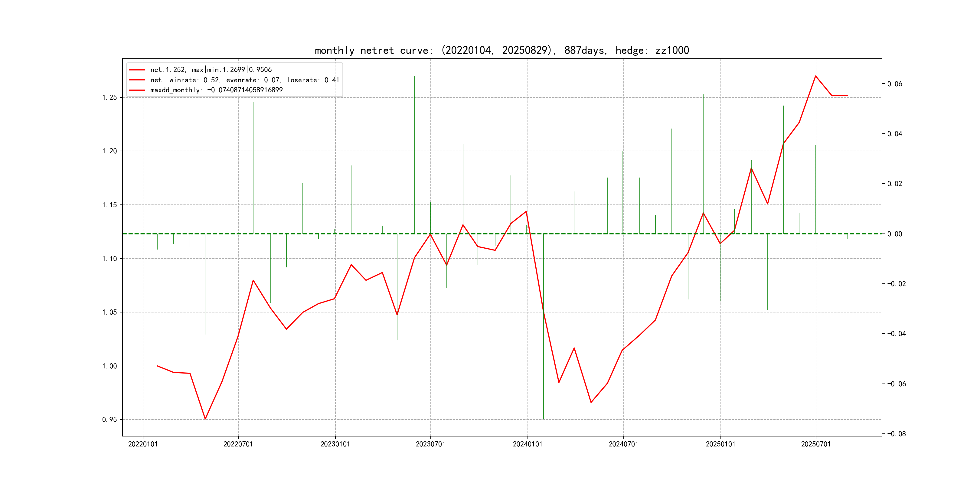Screen dimensions: 980x490
Task: Click the -0.08 right y-axis label
Action: tap(896, 434)
